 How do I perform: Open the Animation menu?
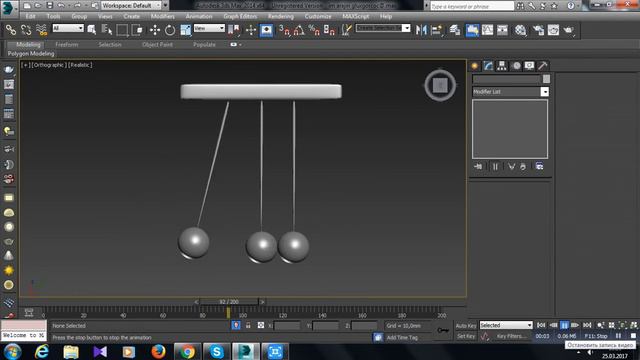pyautogui.click(x=199, y=16)
